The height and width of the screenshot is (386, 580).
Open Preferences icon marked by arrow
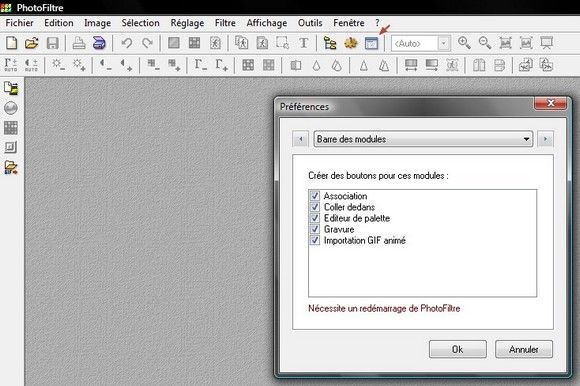[x=371, y=43]
